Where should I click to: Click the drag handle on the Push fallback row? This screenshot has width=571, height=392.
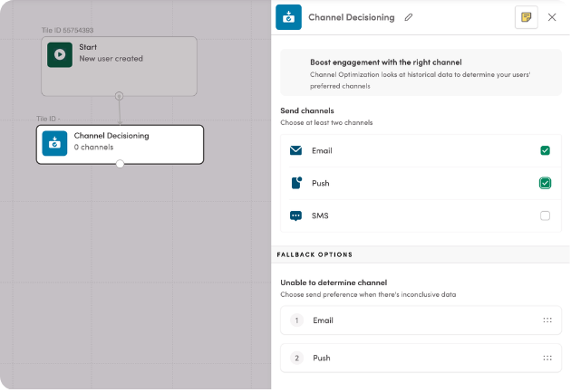547,358
